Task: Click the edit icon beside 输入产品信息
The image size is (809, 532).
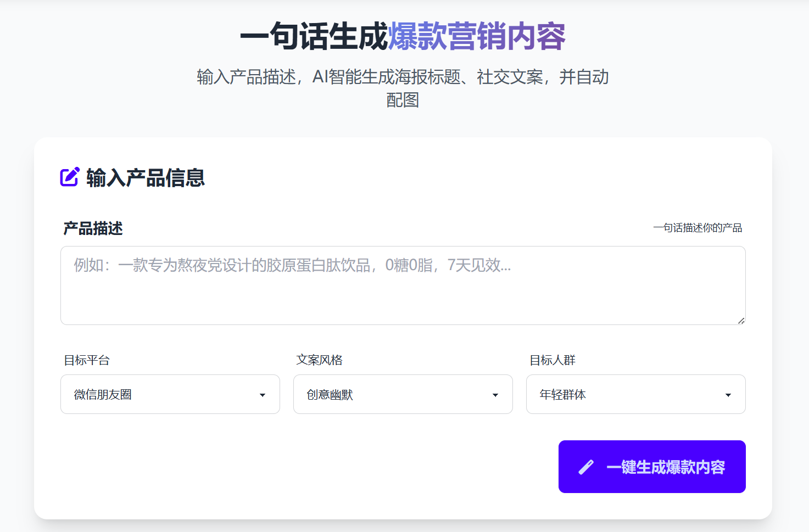Action: (x=70, y=177)
